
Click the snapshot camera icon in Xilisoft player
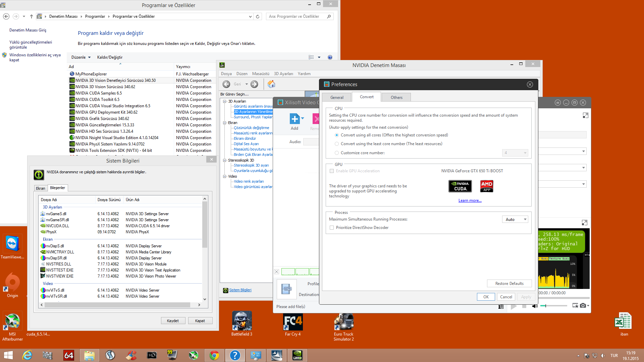point(583,305)
